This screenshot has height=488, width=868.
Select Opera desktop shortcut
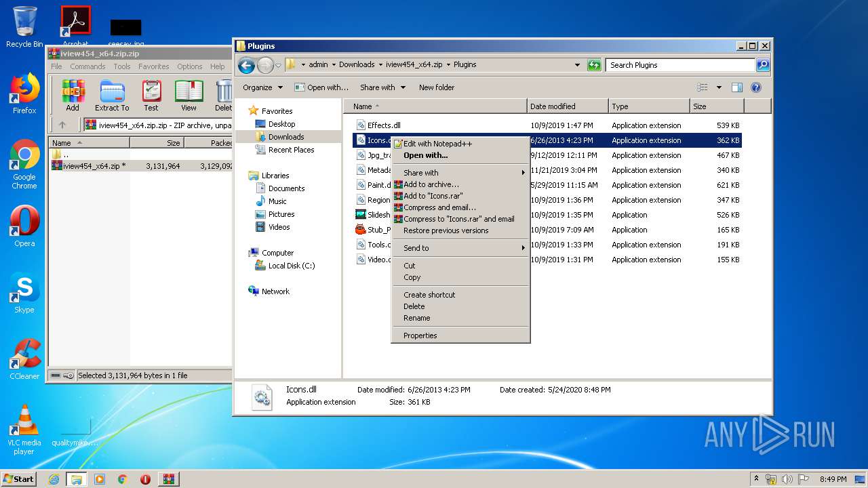point(24,226)
